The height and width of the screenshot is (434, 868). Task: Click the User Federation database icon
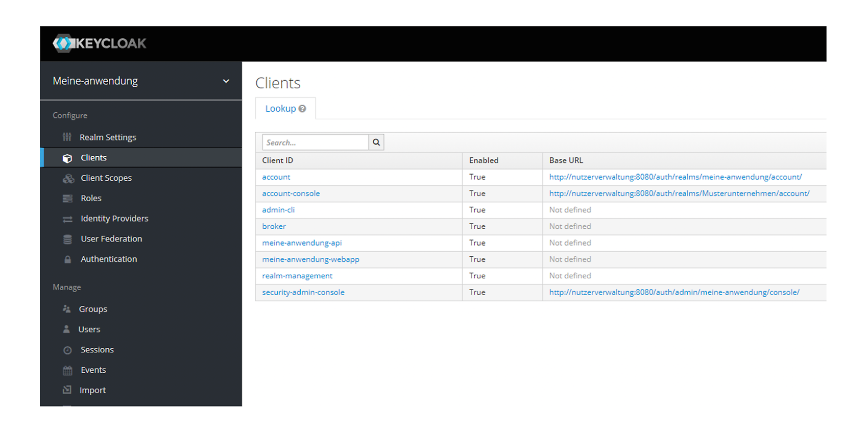(67, 239)
